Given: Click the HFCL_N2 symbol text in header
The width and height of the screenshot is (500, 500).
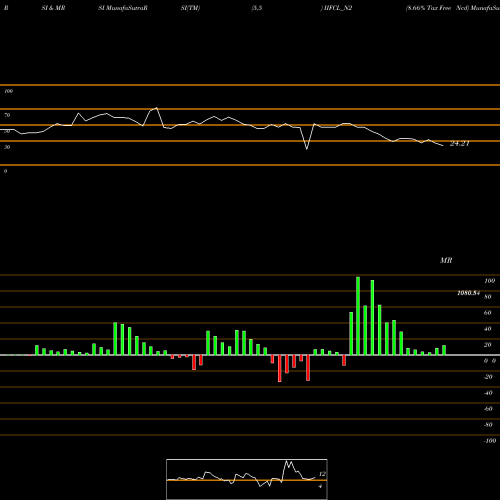Looking at the screenshot, I should click(x=337, y=8).
